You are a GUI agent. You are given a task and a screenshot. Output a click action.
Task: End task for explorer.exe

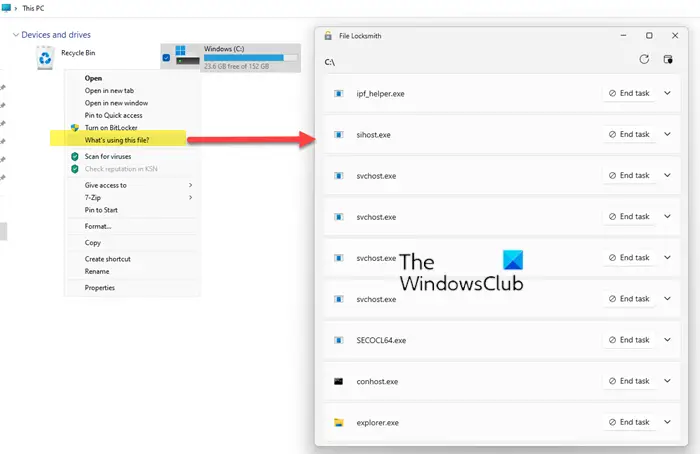point(629,422)
